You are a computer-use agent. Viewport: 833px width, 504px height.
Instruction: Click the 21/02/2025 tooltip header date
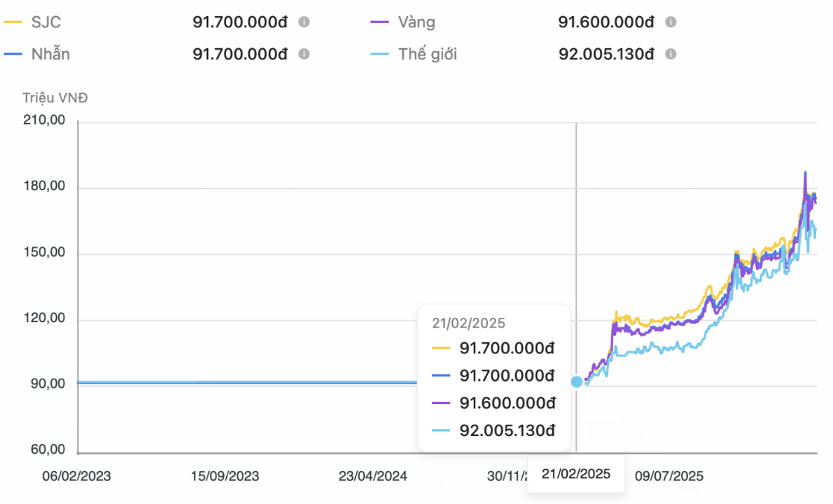click(x=468, y=323)
